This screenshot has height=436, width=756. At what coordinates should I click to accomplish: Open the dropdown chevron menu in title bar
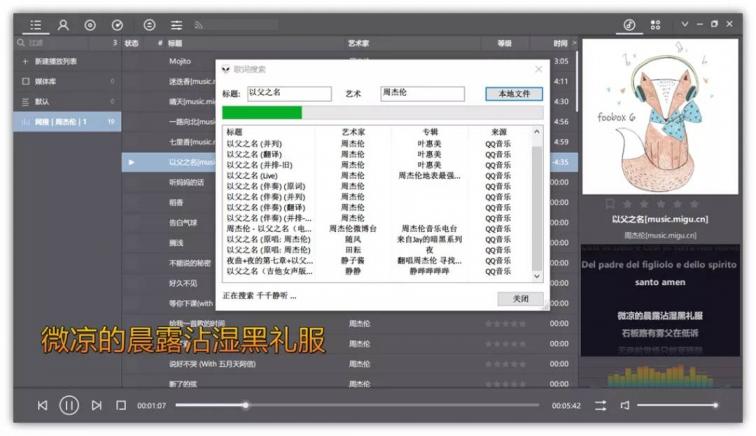point(684,24)
